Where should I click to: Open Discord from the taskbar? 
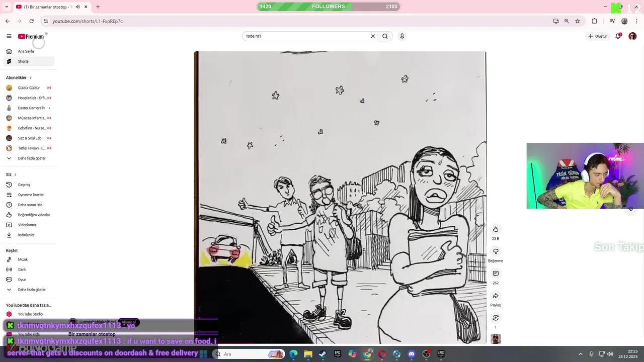pos(412,354)
